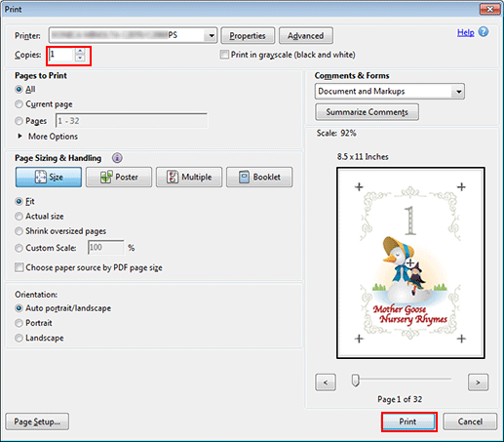Open the Printer selection dropdown
Viewport: 504px width, 442px height.
(211, 35)
